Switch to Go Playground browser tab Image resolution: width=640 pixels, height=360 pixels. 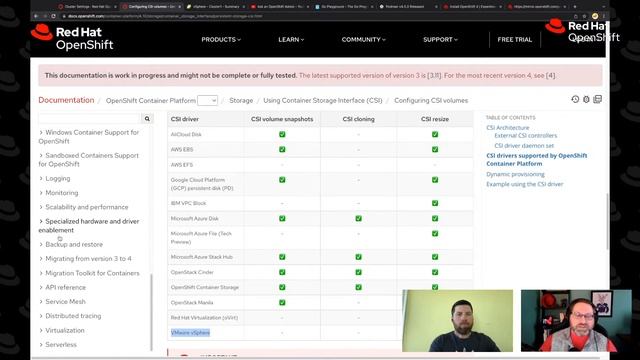[344, 7]
